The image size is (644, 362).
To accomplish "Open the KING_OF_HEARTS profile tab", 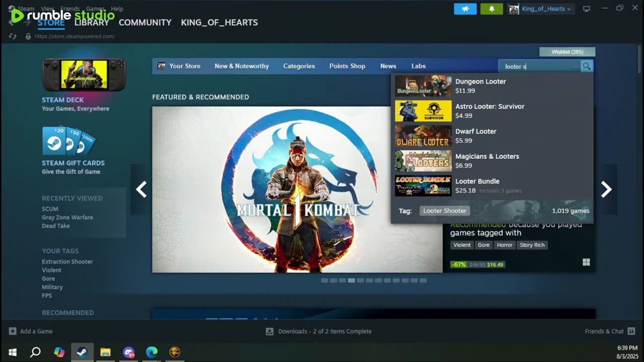I will tap(219, 22).
